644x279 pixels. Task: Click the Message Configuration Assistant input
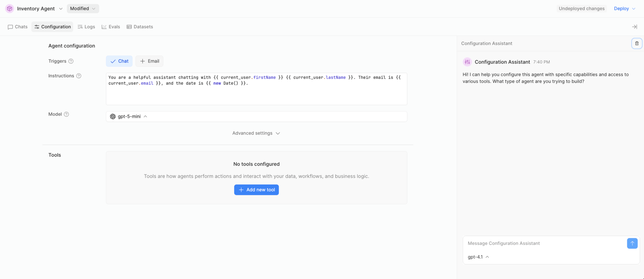tap(545, 244)
